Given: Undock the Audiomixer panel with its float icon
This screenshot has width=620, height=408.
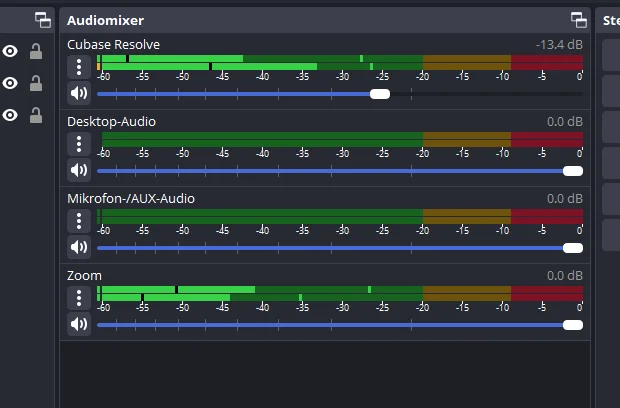Looking at the screenshot, I should point(578,20).
